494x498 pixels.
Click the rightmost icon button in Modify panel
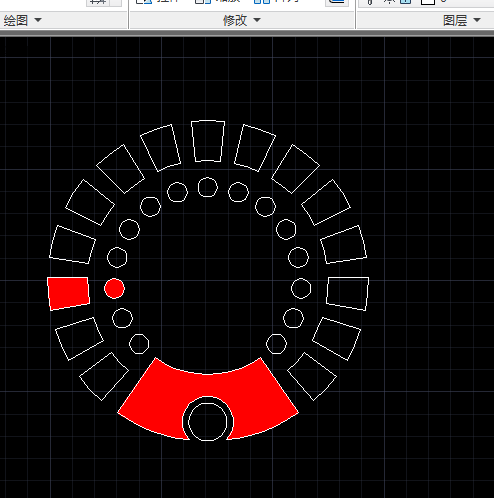tap(337, 2)
